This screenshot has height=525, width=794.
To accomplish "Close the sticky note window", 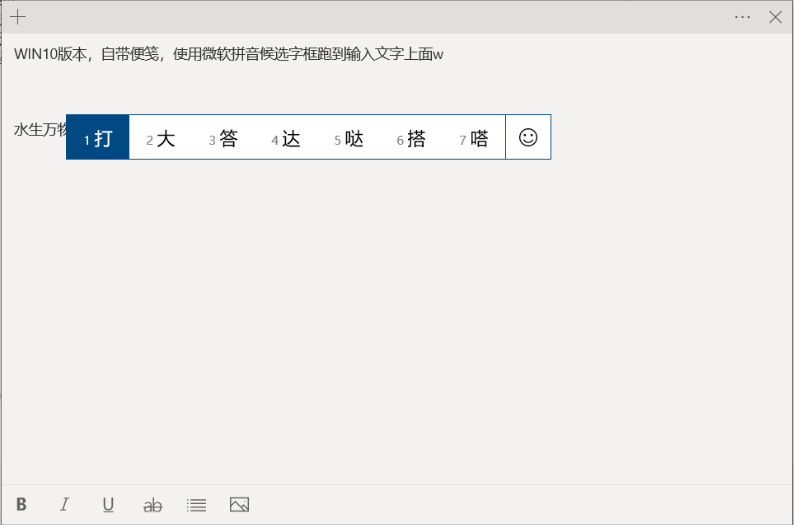I will coord(775,17).
